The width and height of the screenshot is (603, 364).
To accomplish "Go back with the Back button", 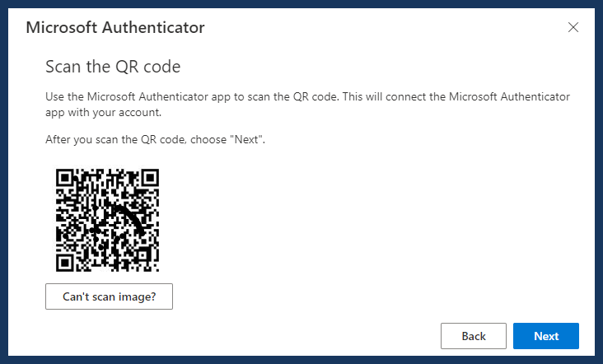I will click(474, 336).
